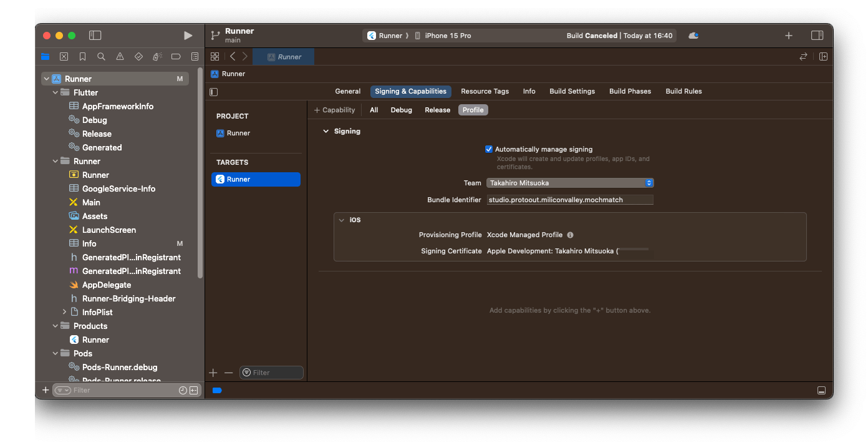
Task: Collapse the iOS signing subsection
Action: point(342,220)
